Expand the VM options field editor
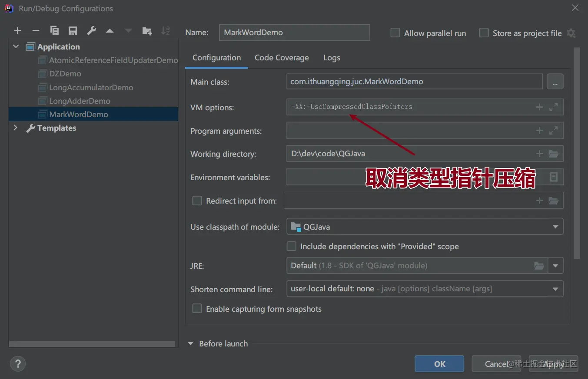The width and height of the screenshot is (588, 379). pyautogui.click(x=553, y=107)
